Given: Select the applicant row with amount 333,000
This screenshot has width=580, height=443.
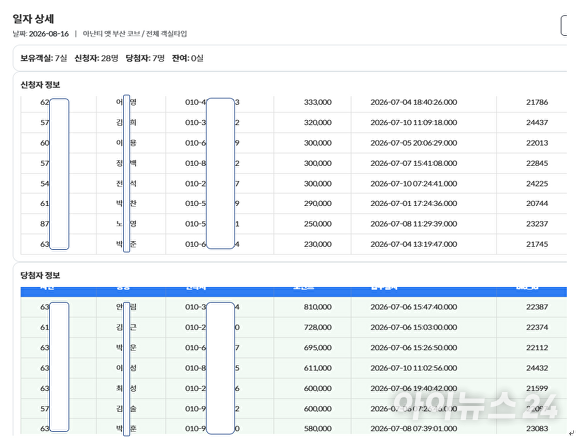Looking at the screenshot, I should (294, 102).
